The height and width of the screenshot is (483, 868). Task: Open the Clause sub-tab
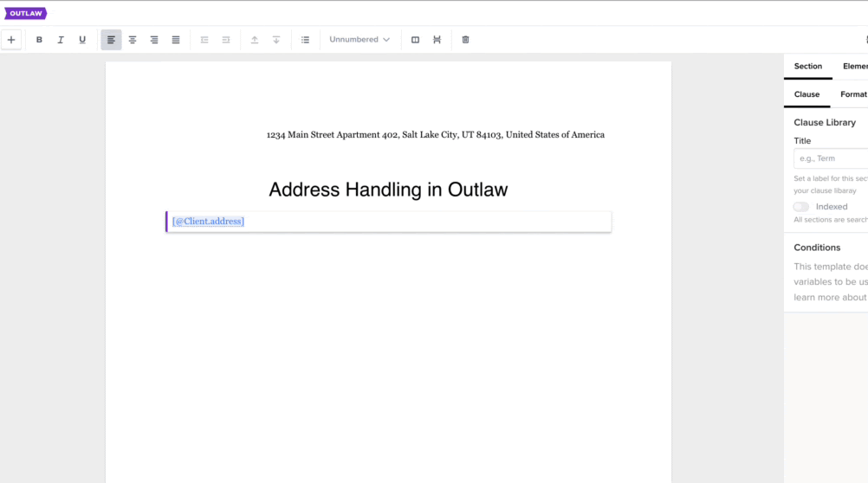click(x=807, y=94)
